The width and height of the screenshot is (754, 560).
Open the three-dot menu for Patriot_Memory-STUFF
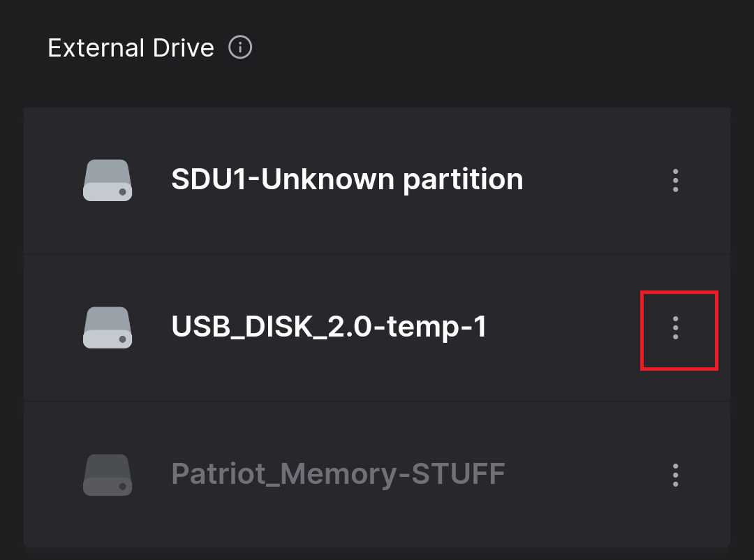point(676,475)
